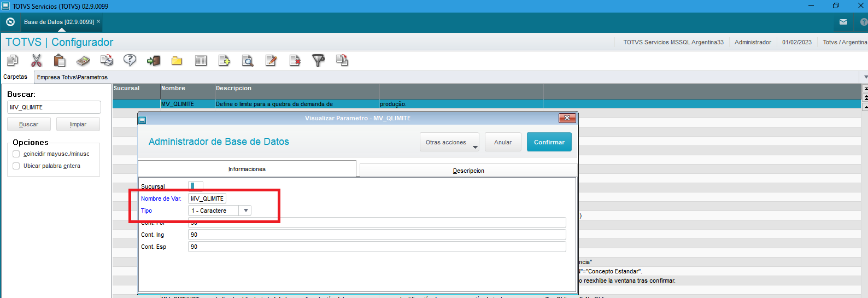Click the yellow folder icon

177,60
